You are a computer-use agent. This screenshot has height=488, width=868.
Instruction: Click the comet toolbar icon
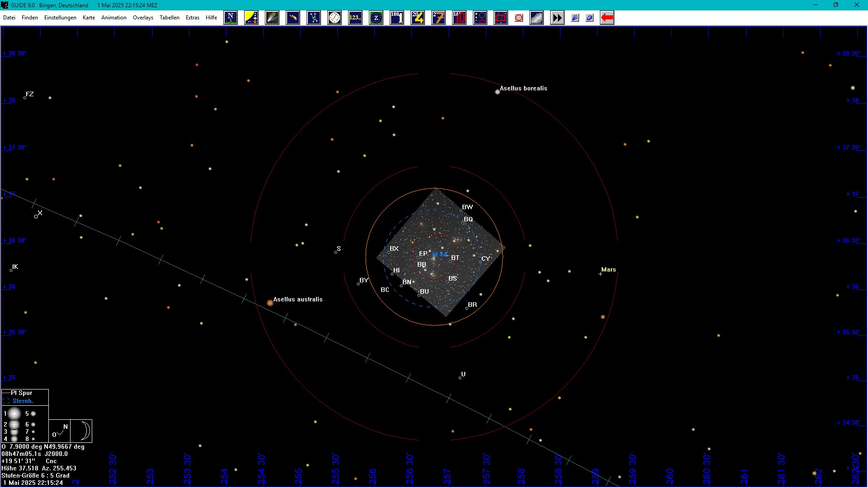pos(272,18)
